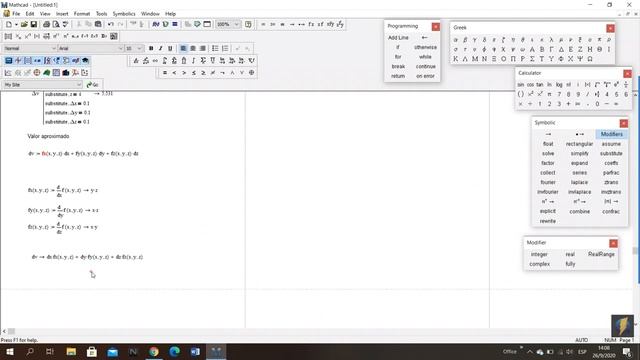Screen dimensions: 640x360
Task: Toggle Underline text formatting
Action: pyautogui.click(x=170, y=48)
